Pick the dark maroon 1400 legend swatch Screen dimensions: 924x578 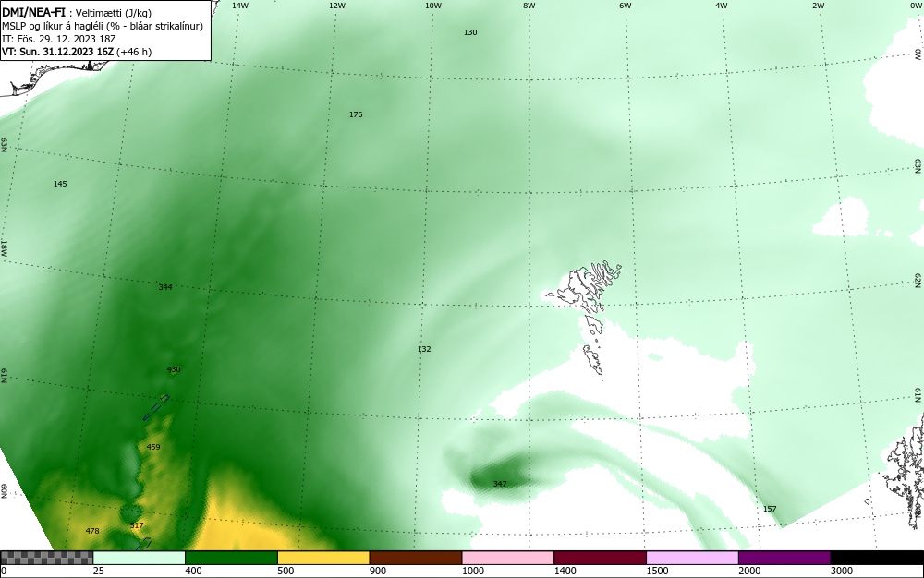[600, 558]
